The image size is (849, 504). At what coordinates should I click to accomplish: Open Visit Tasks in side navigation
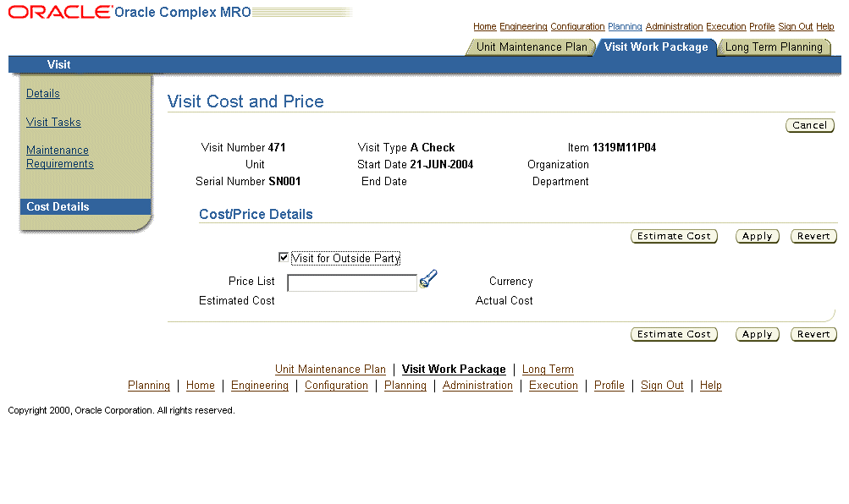pos(53,123)
